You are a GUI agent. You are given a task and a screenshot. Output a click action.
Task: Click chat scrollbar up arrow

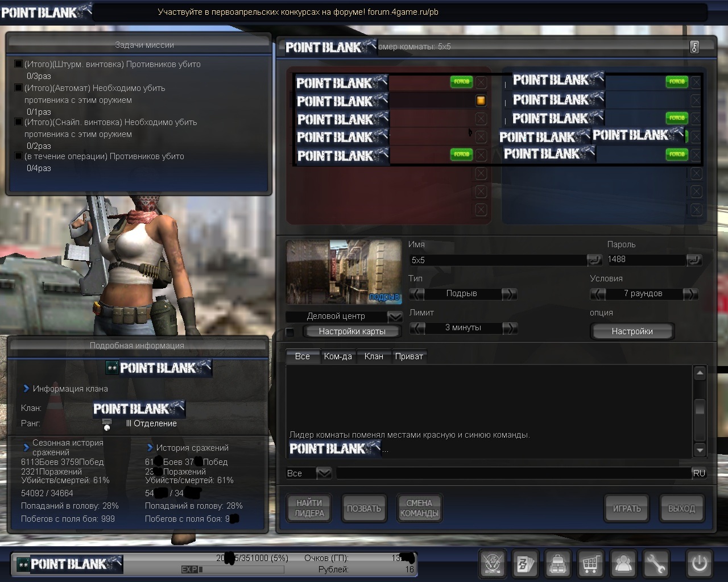(x=700, y=373)
